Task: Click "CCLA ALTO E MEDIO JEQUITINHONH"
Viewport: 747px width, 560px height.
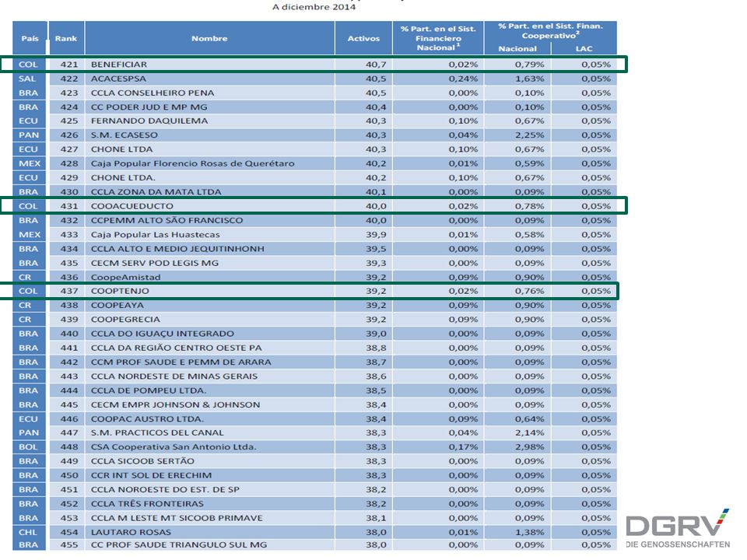Action: click(177, 249)
